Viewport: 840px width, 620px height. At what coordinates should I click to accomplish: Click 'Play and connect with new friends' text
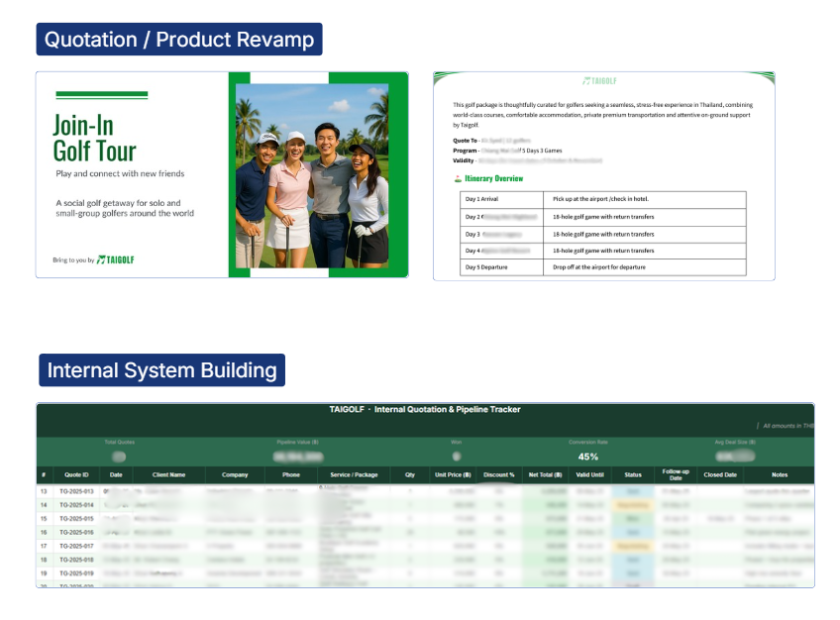[120, 173]
